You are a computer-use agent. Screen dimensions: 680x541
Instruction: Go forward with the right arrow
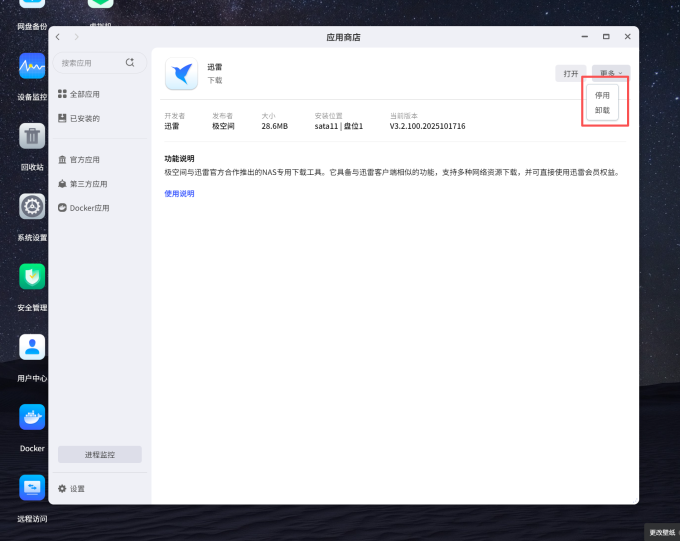point(76,37)
